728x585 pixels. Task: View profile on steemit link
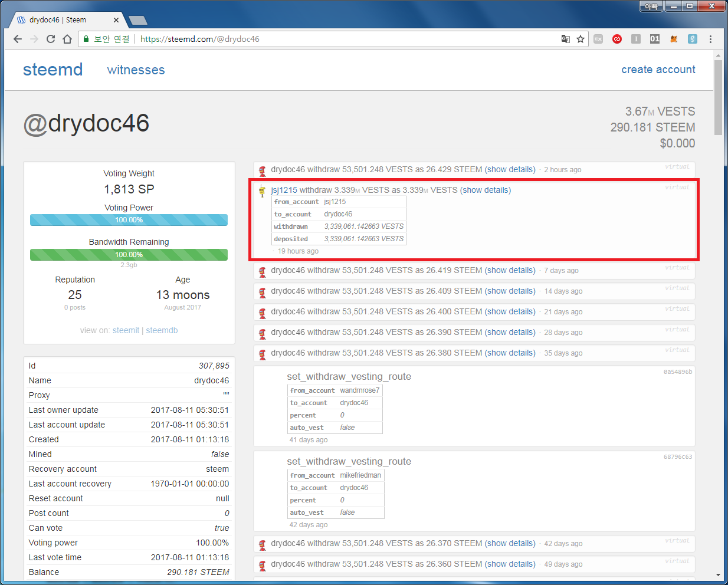(x=126, y=330)
